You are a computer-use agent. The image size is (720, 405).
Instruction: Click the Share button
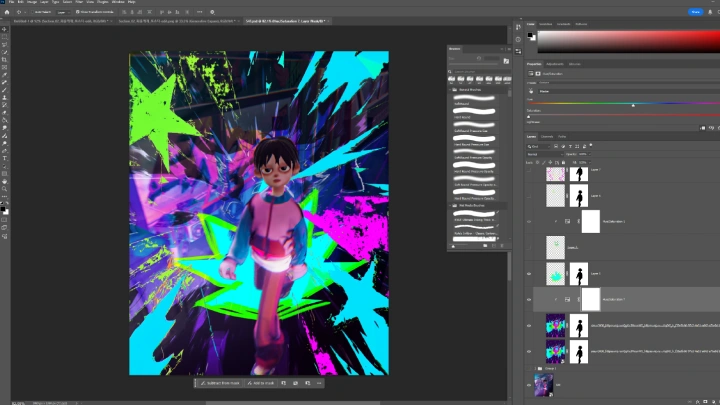(x=695, y=11)
